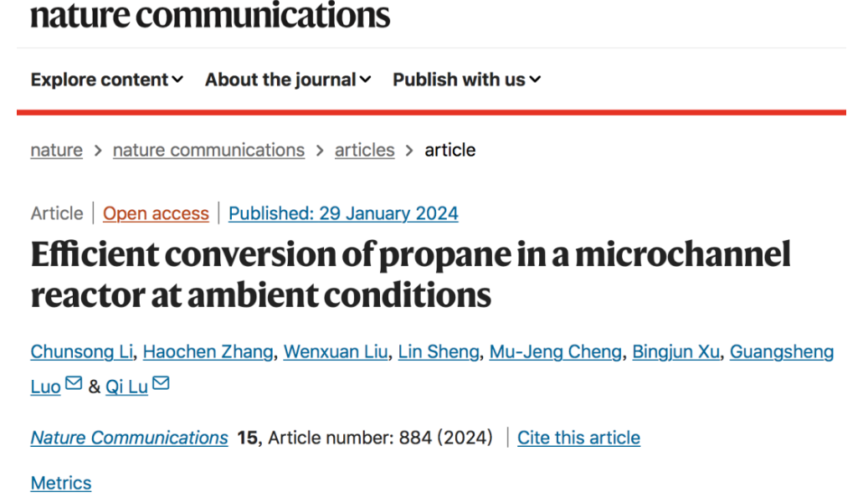Click the nature communications site logo
868x497 pixels.
coord(210,14)
